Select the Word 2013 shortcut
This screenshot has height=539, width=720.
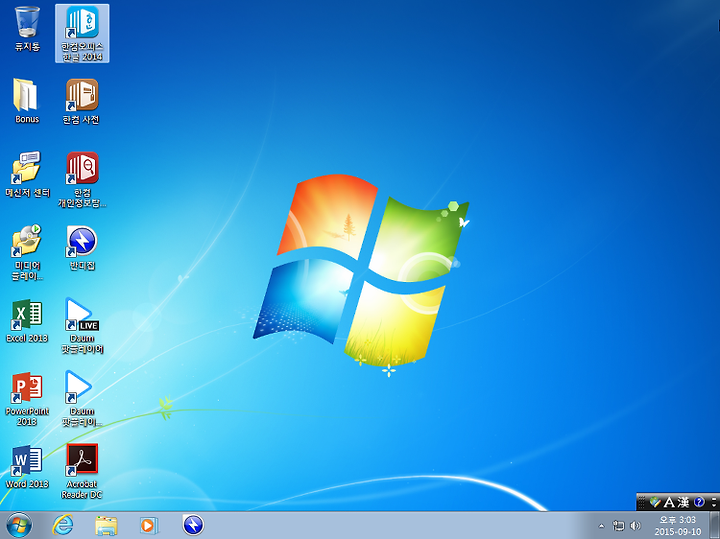pyautogui.click(x=27, y=466)
